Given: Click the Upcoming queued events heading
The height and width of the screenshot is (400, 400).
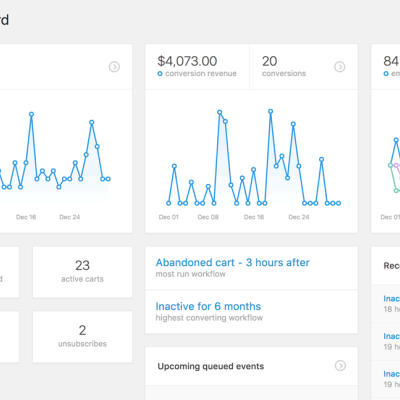Looking at the screenshot, I should 211,366.
